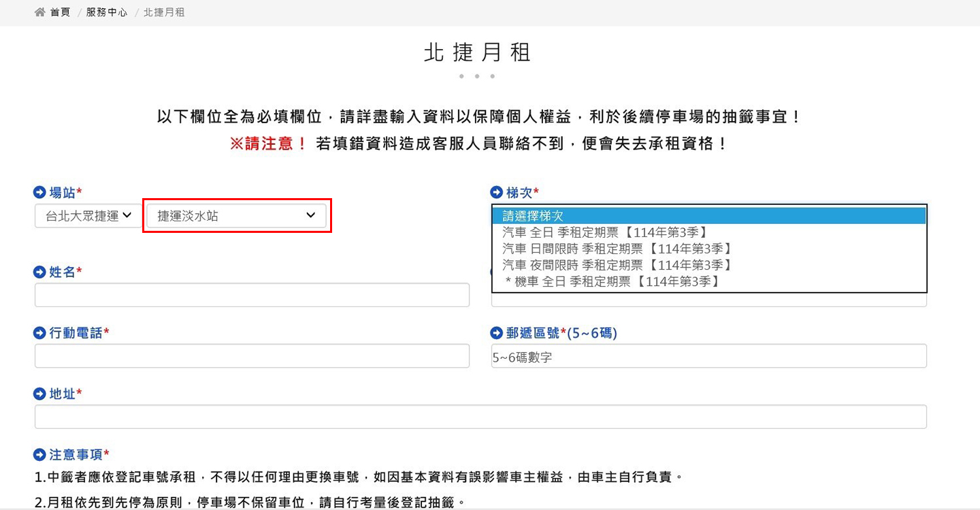Viewport: 980px width, 510px height.
Task: Click arrow icon beside 地址 label
Action: pyautogui.click(x=40, y=394)
